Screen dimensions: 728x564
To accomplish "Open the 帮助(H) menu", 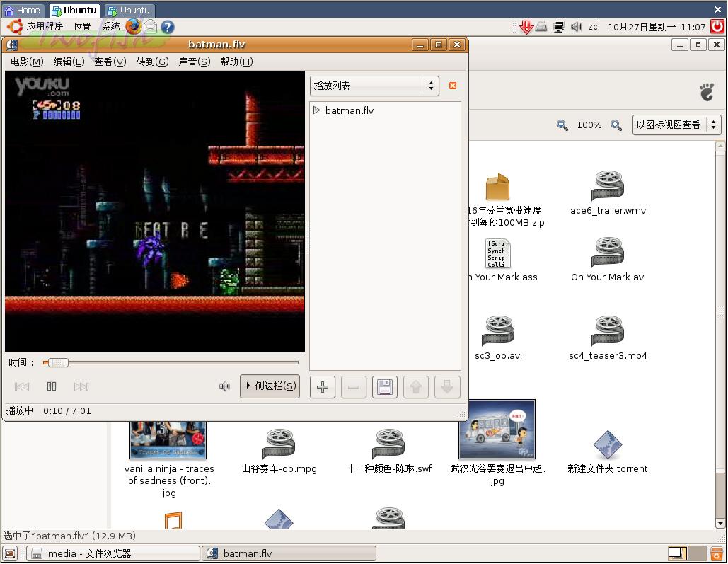I will [237, 62].
